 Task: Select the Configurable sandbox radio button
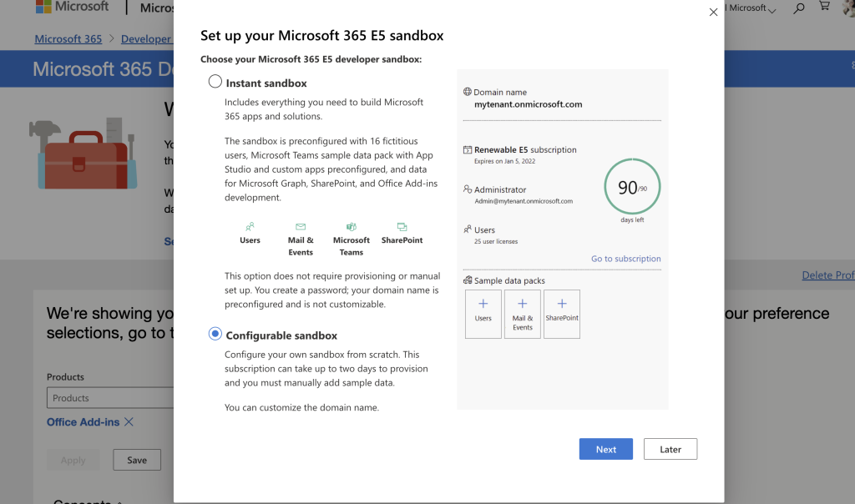215,333
